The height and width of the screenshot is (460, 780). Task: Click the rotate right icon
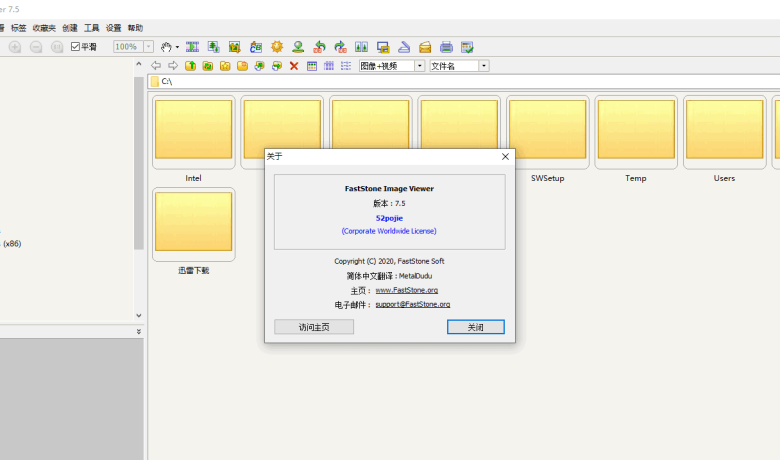pyautogui.click(x=340, y=47)
